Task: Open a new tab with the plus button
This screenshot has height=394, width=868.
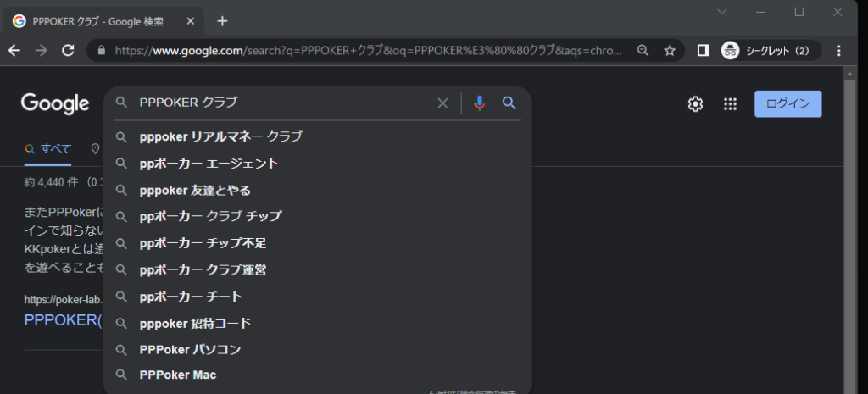Action: coord(222,21)
